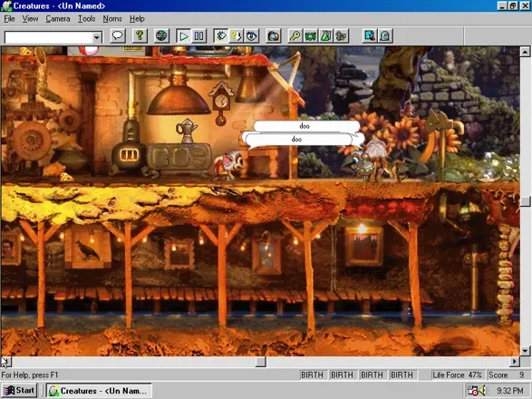The height and width of the screenshot is (399, 532).
Task: Click the Score status bar entry
Action: [x=507, y=375]
